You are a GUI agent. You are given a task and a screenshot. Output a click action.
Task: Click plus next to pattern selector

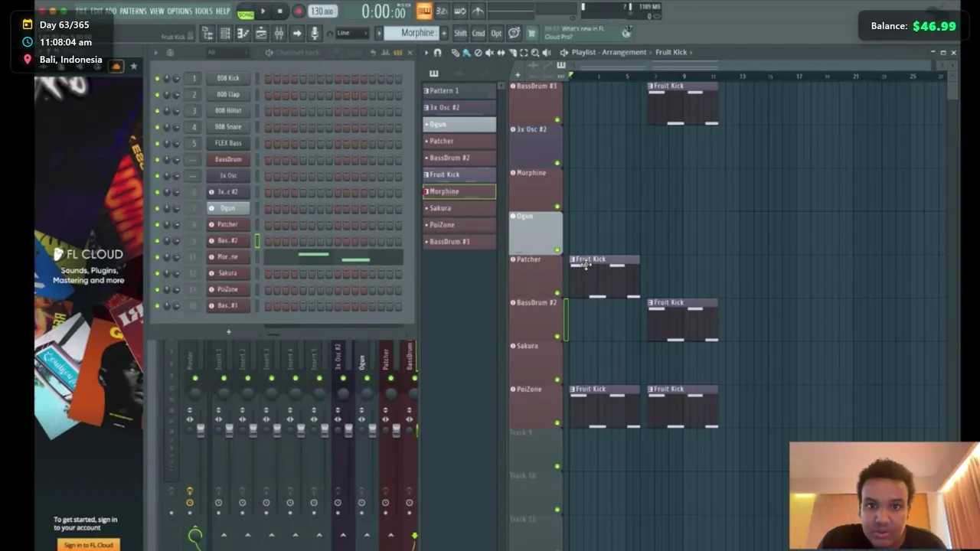(444, 33)
